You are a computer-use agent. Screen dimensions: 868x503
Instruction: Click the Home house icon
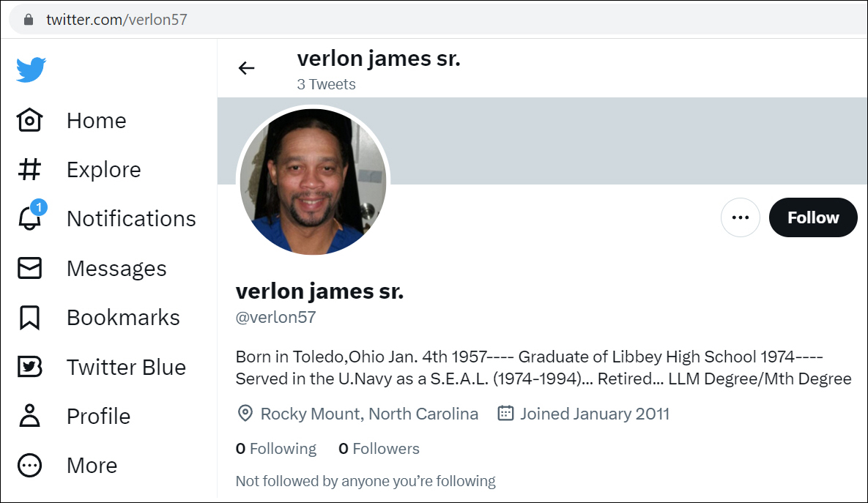[x=30, y=120]
